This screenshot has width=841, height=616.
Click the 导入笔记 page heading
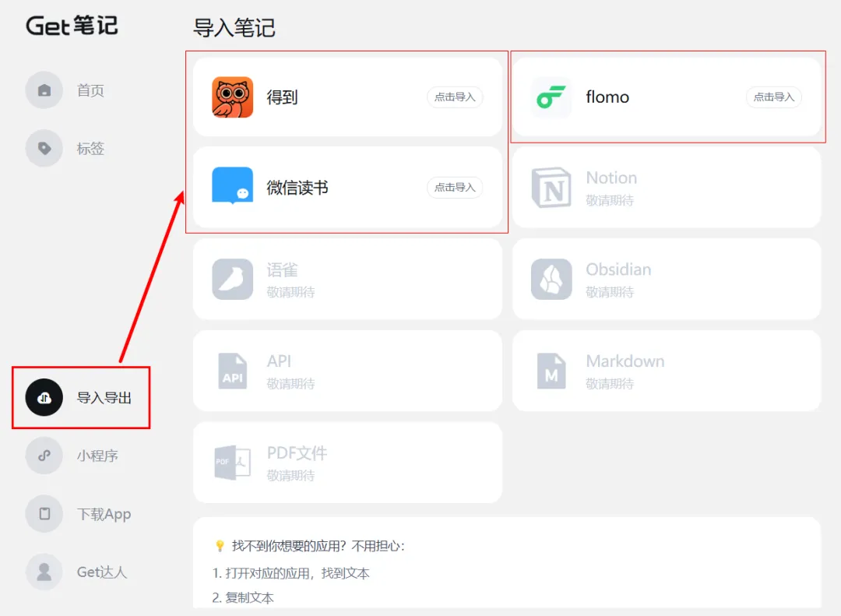coord(234,29)
